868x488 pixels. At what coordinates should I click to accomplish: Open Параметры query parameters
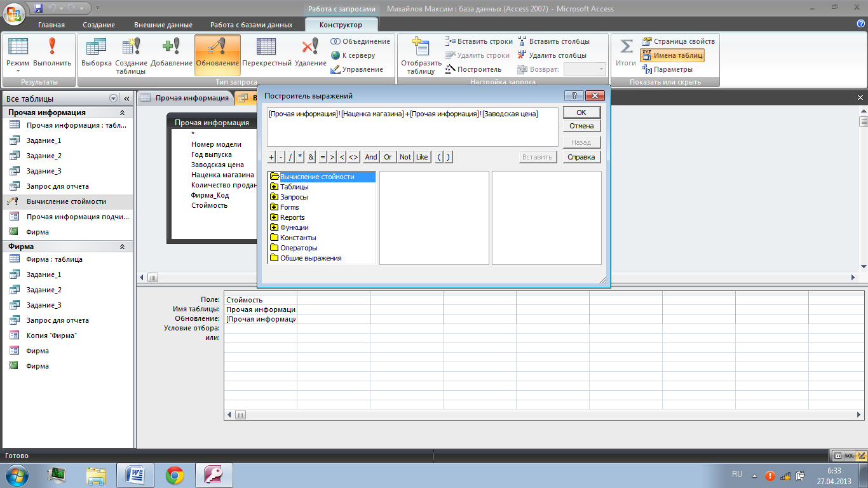(x=667, y=69)
